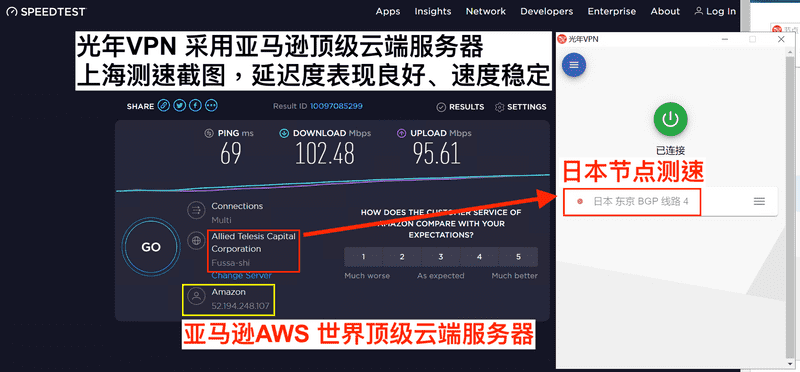The image size is (800, 372).
Task: Rate customer service as 3
Action: click(441, 257)
